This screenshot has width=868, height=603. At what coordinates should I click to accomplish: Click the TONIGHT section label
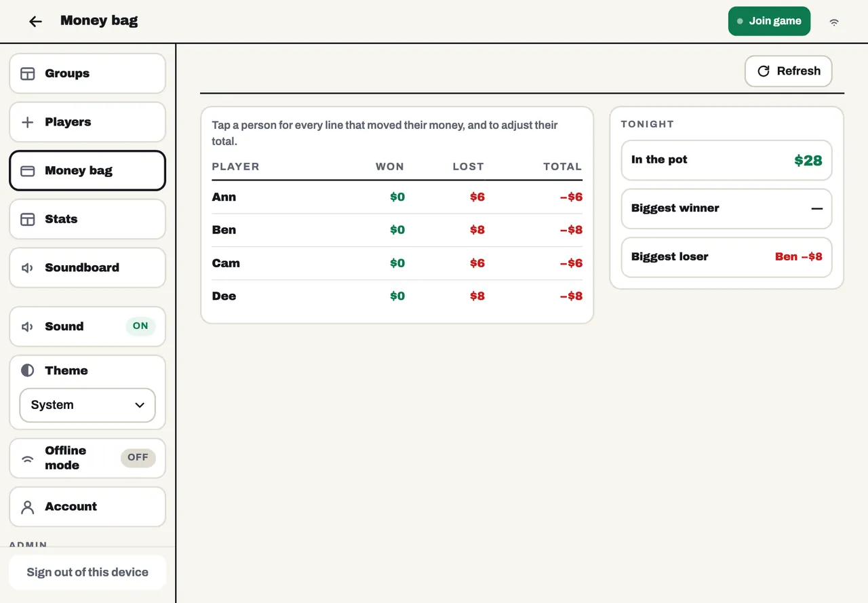coord(648,124)
